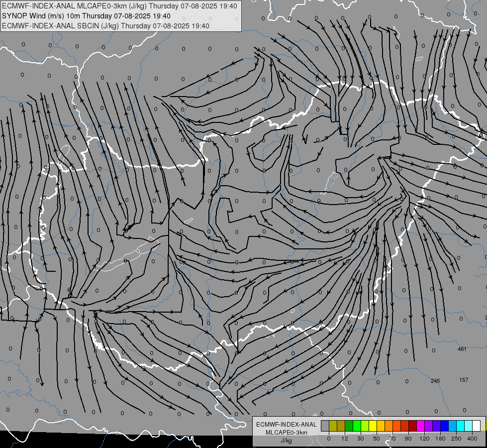Select the white legend swatch

(477, 426)
